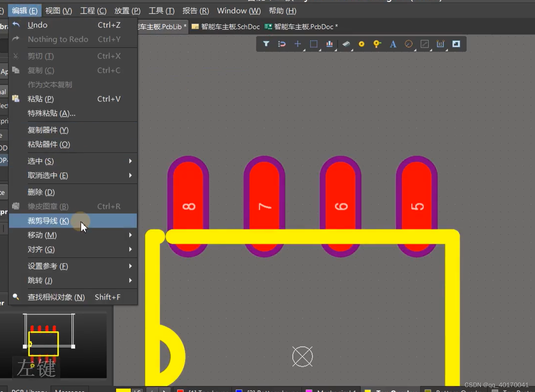Click the clipboard paste icon for 粘贴

coord(16,99)
